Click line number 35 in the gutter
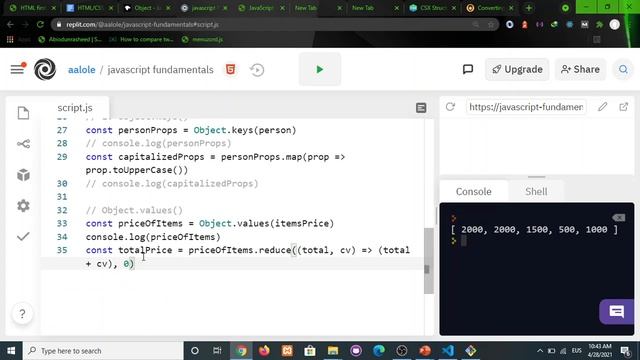This screenshot has height=360, width=640. tap(62, 250)
